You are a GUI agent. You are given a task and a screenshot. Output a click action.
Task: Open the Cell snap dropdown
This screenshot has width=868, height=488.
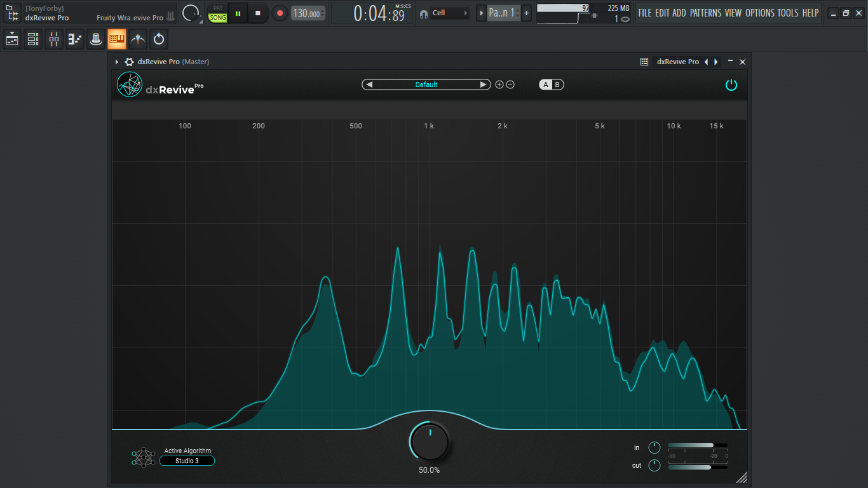point(450,13)
